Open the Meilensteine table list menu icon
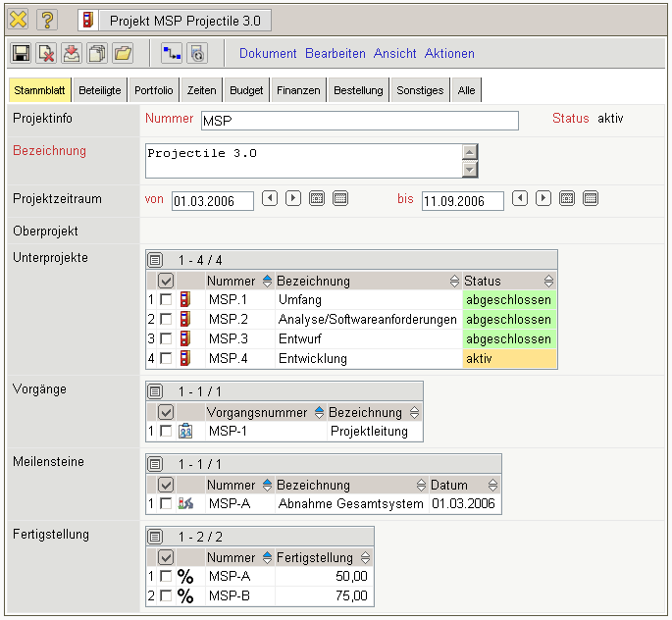 155,464
